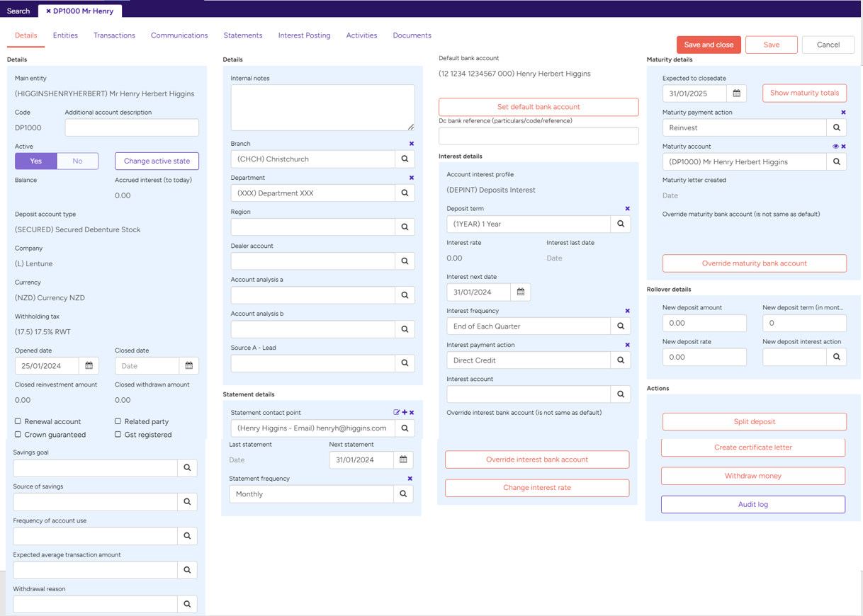Clear the Department field with its x icon

click(x=412, y=178)
